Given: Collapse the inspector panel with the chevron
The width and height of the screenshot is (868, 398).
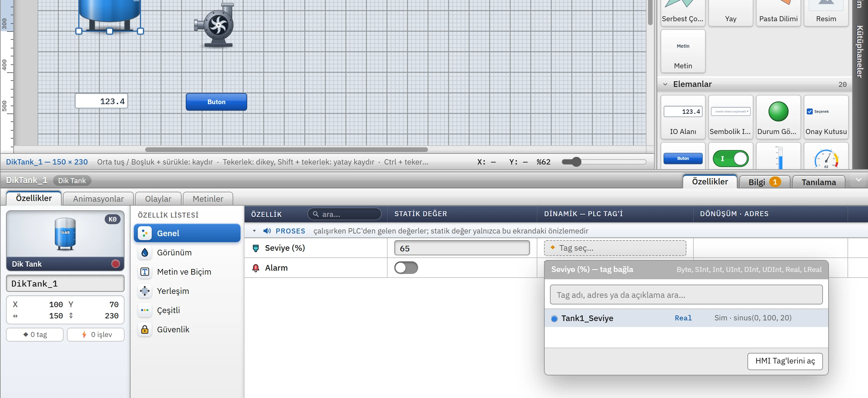Looking at the screenshot, I should click(x=859, y=180).
